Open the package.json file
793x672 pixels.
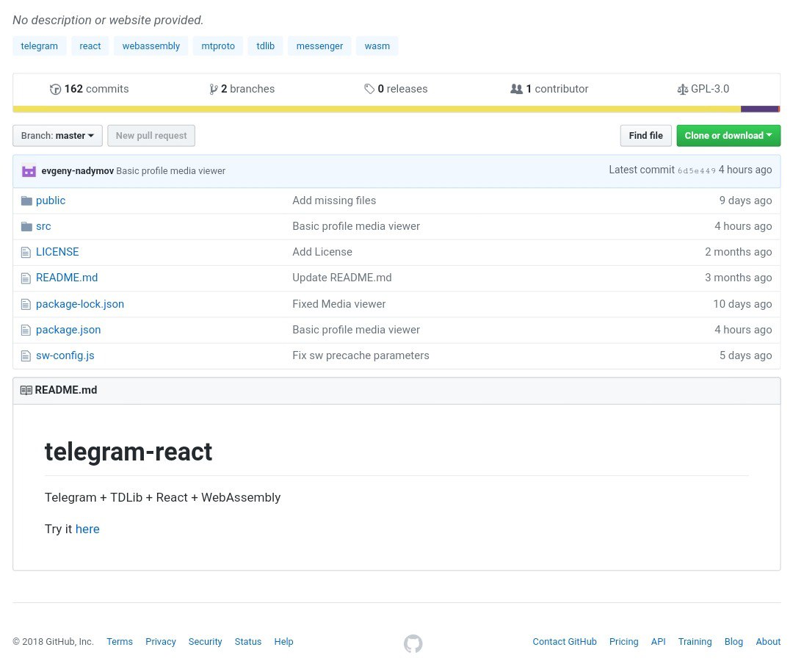(68, 330)
